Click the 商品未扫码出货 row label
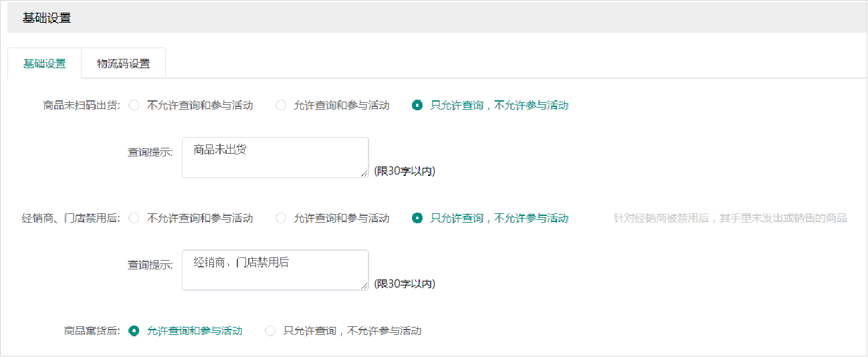Viewport: 868px width, 357px height. click(81, 105)
